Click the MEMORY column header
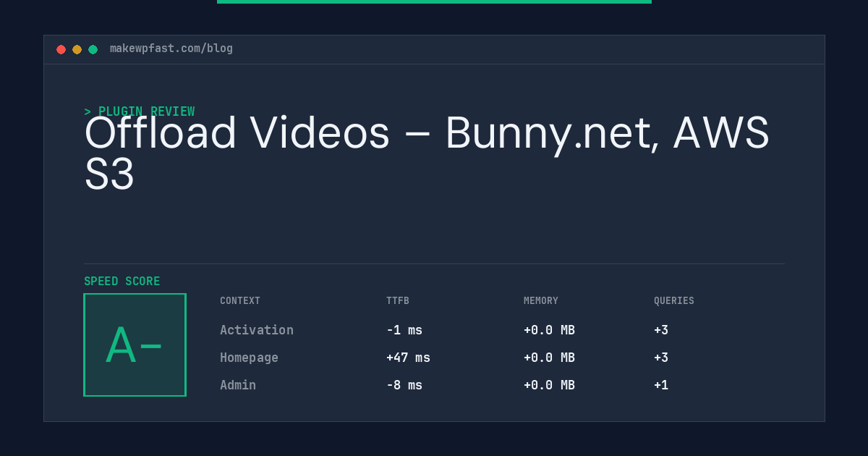Image resolution: width=868 pixels, height=456 pixels. coord(541,301)
